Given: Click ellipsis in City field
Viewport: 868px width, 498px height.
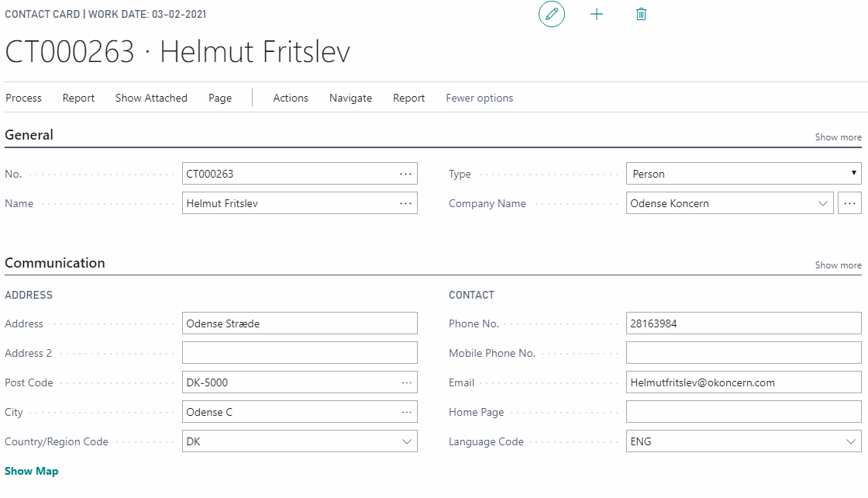Looking at the screenshot, I should 407,412.
